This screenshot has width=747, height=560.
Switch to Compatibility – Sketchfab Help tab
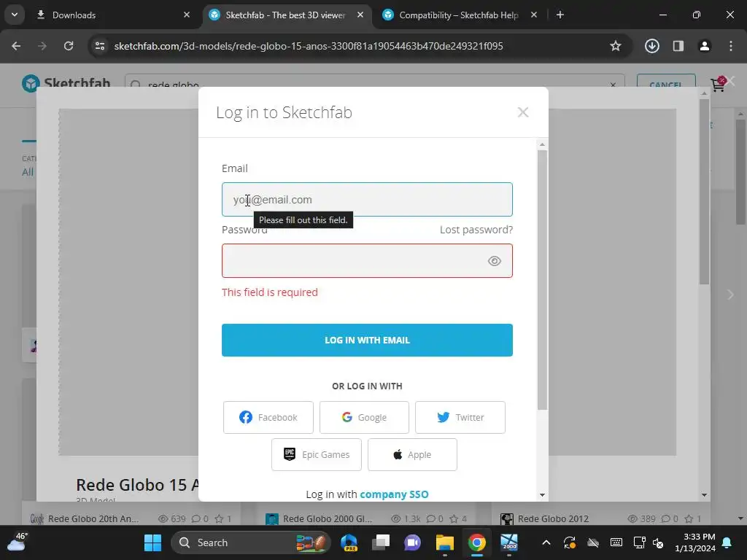(459, 15)
